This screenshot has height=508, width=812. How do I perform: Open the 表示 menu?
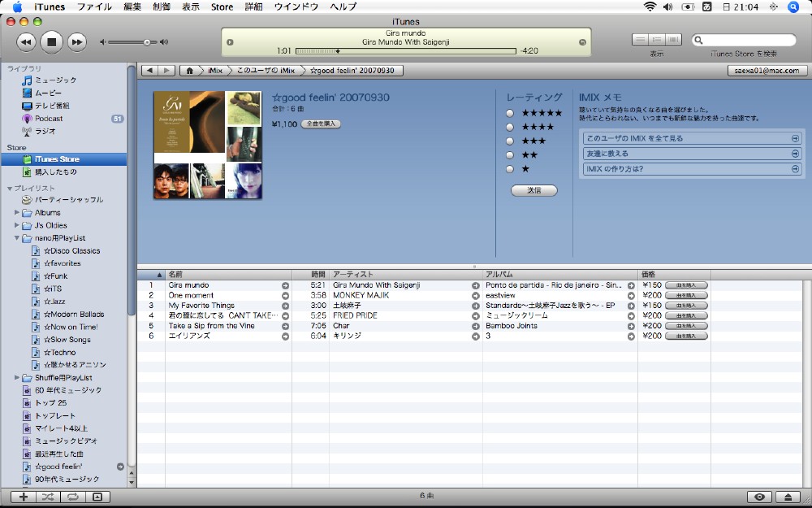coord(191,7)
